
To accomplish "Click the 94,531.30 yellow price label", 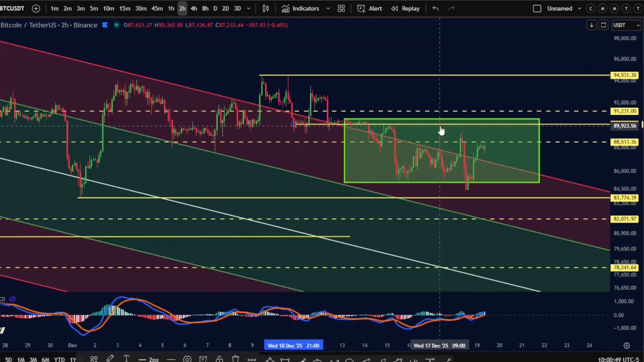I will click(x=625, y=75).
